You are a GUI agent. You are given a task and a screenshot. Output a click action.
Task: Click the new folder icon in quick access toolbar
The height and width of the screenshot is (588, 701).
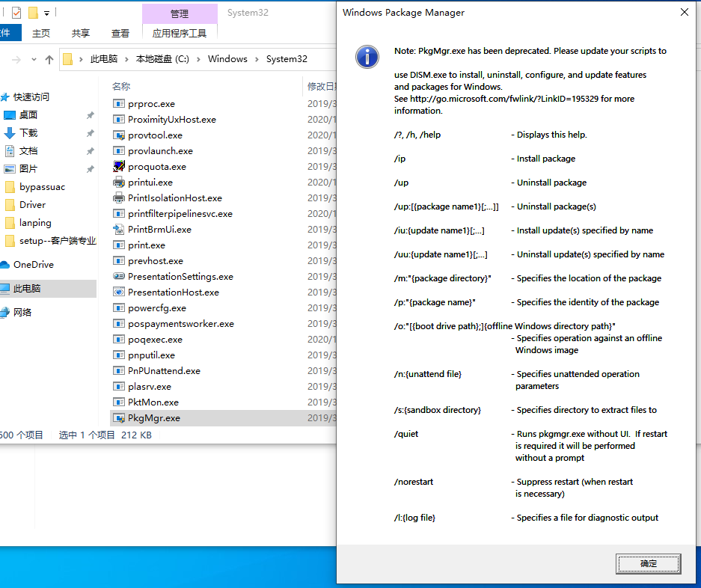[33, 13]
